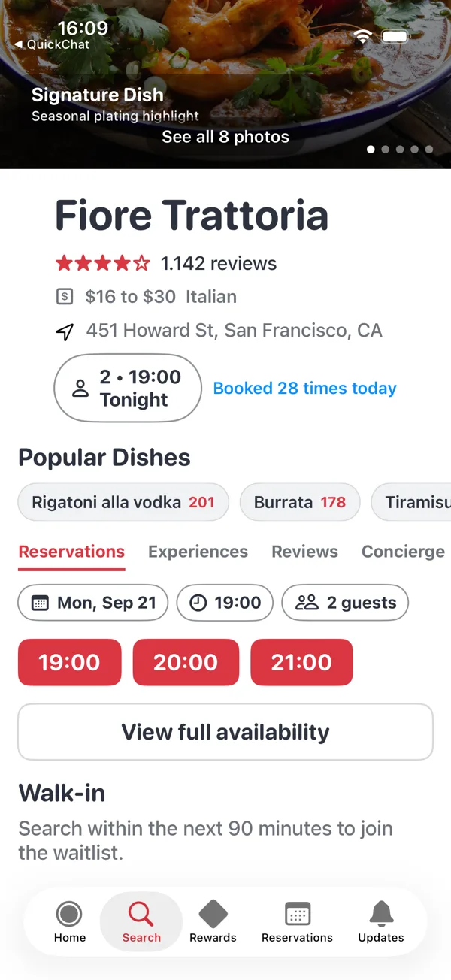451x980 pixels.
Task: Tap the Search magnifier icon
Action: [x=141, y=914]
